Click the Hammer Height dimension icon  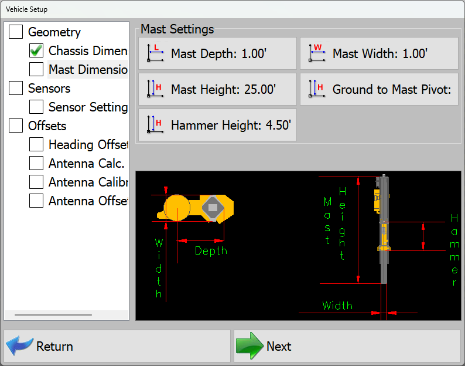pyautogui.click(x=155, y=125)
